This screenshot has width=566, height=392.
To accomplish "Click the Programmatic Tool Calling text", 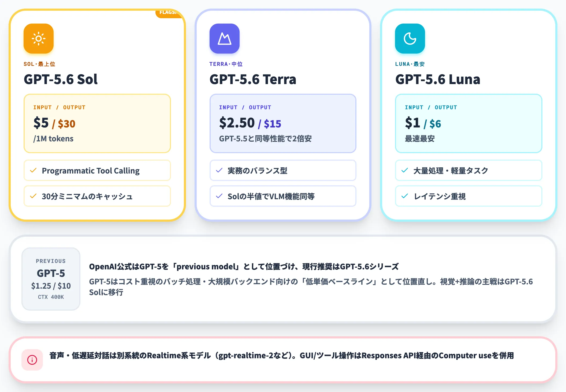I will coord(91,171).
